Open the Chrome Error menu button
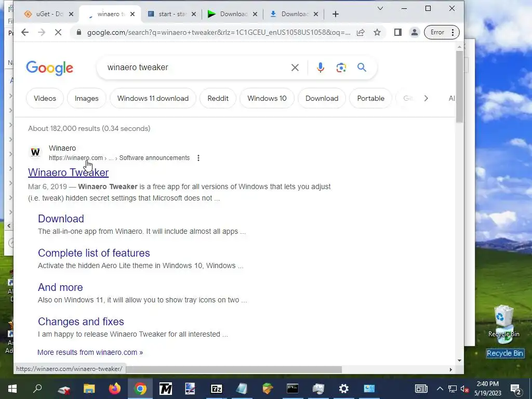Screen dimensions: 532x399 coord(442,32)
